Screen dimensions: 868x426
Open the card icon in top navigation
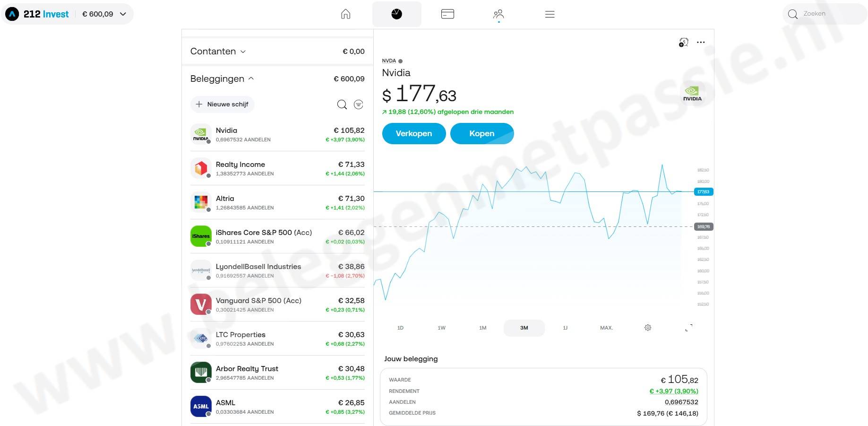pyautogui.click(x=447, y=14)
